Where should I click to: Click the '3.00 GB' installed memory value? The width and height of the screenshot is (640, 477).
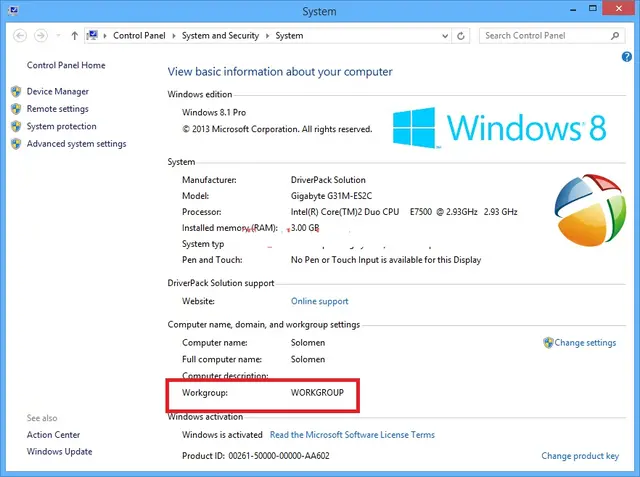305,228
